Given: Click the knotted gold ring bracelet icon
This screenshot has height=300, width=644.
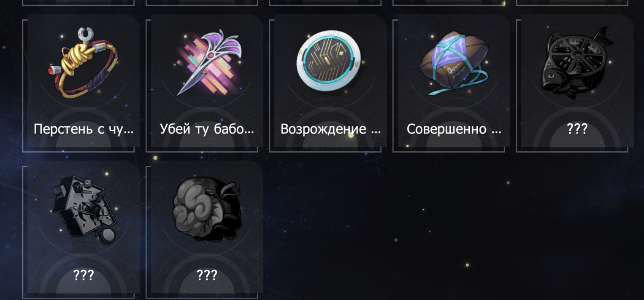Looking at the screenshot, I should [x=83, y=63].
